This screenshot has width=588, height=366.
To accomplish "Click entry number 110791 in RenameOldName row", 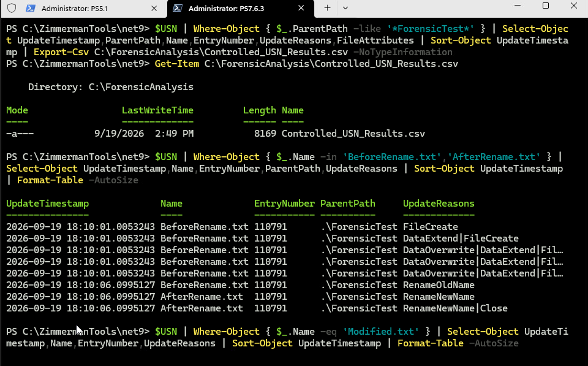I will click(270, 285).
